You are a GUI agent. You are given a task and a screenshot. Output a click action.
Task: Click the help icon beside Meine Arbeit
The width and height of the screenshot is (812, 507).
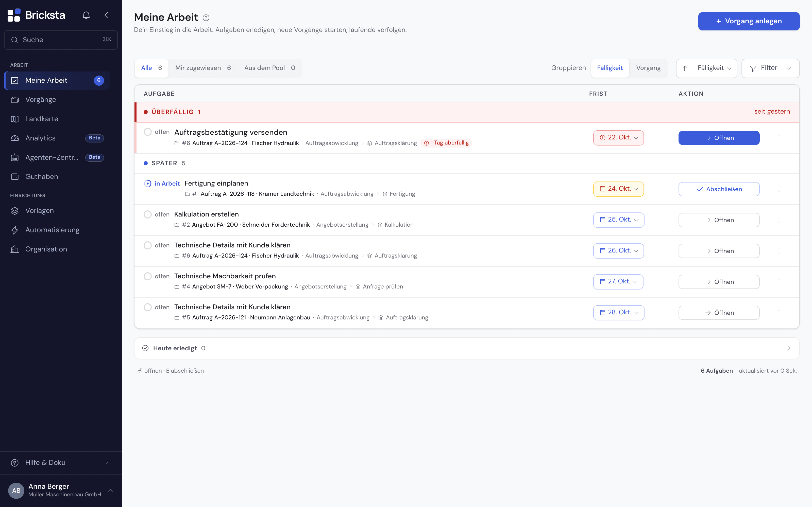[x=206, y=18]
